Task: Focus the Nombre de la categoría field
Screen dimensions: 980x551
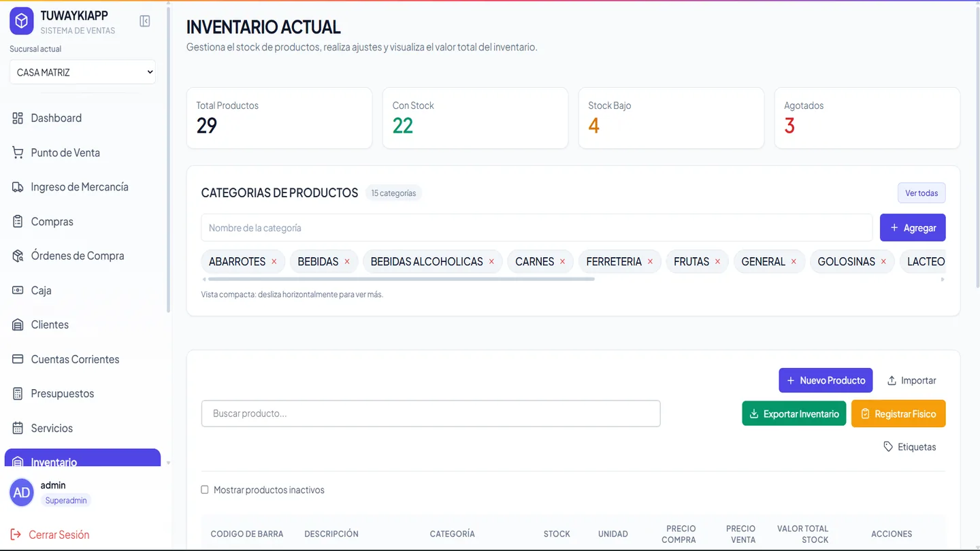Action: pyautogui.click(x=536, y=228)
